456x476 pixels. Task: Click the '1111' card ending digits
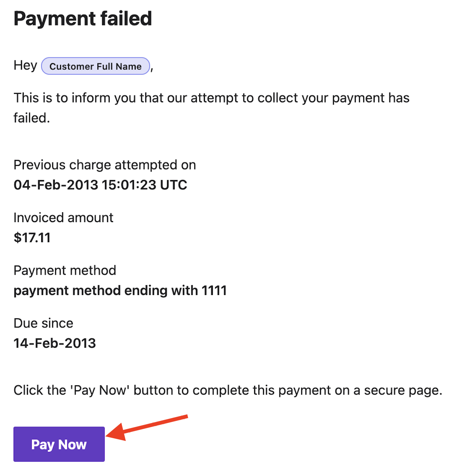coord(214,291)
